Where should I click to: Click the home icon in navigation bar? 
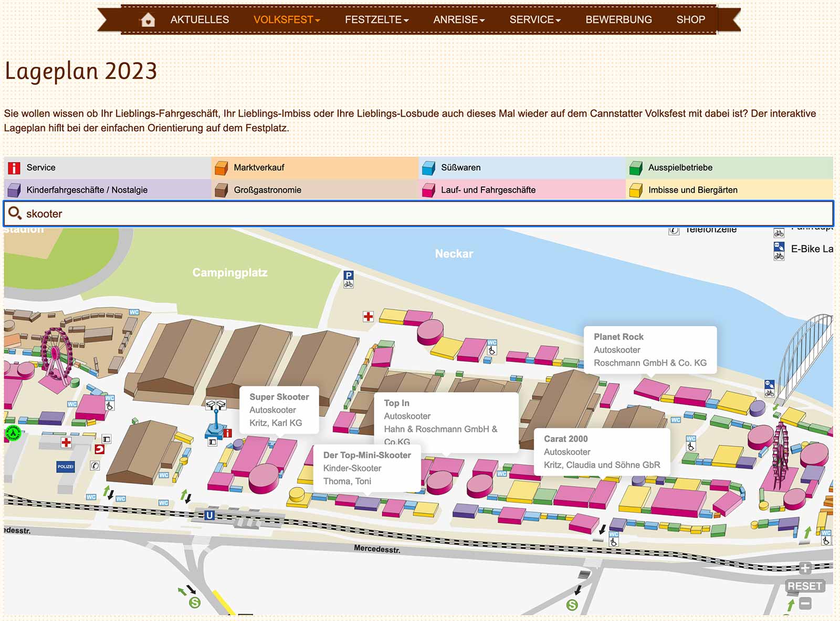coord(148,20)
